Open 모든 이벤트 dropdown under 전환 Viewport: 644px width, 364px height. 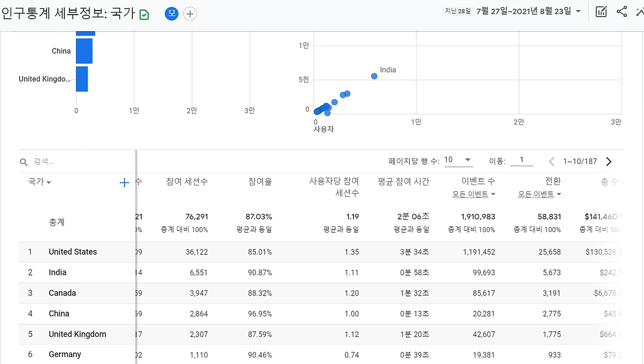click(540, 194)
